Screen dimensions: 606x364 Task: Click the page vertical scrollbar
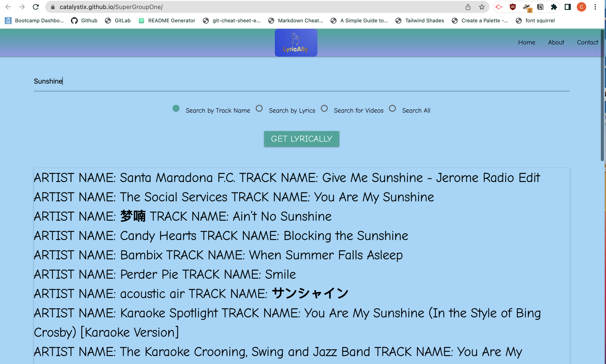[602, 96]
